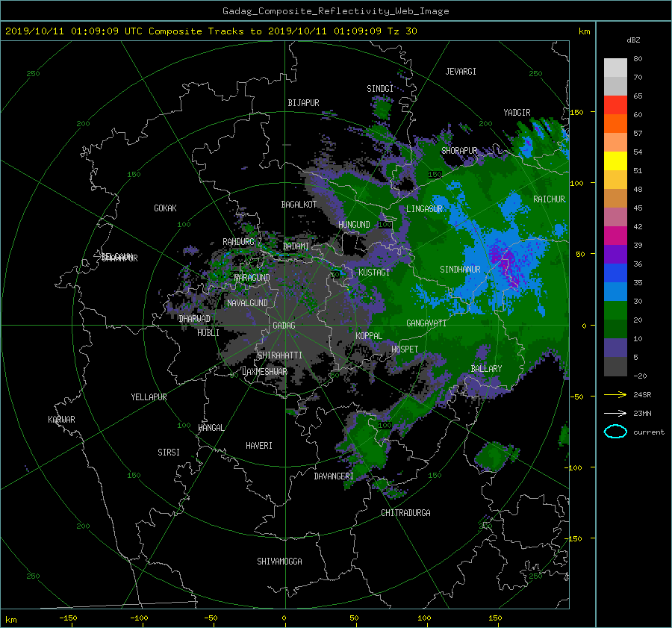Click the KUSTAGI city label
Screen dimensions: 672x628
tap(374, 273)
